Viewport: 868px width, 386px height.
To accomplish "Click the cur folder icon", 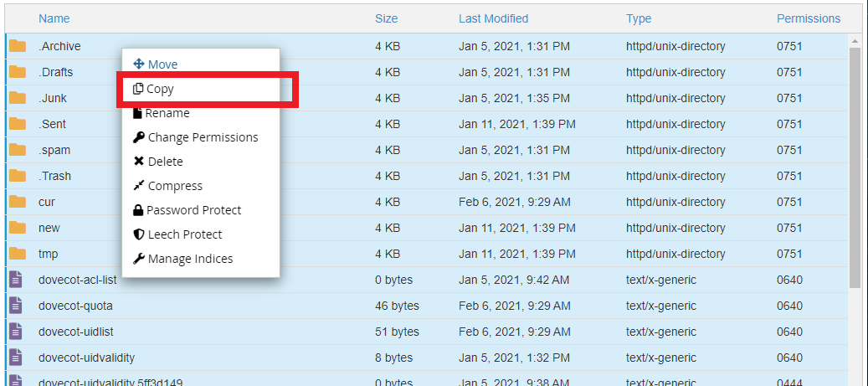I will click(x=18, y=202).
